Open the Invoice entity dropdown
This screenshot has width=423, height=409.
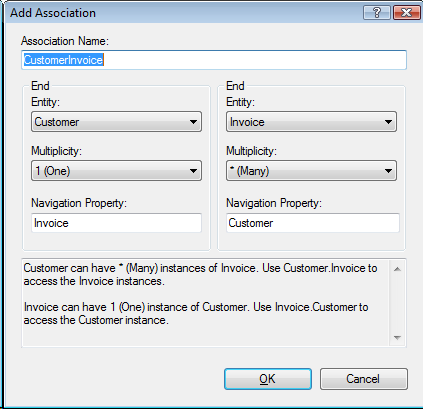[311, 122]
